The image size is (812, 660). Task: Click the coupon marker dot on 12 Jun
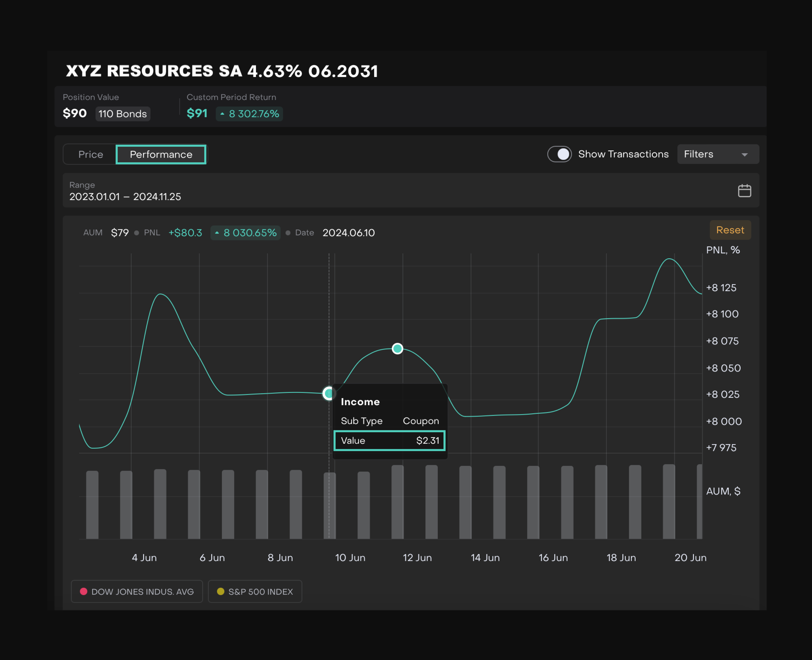(397, 348)
